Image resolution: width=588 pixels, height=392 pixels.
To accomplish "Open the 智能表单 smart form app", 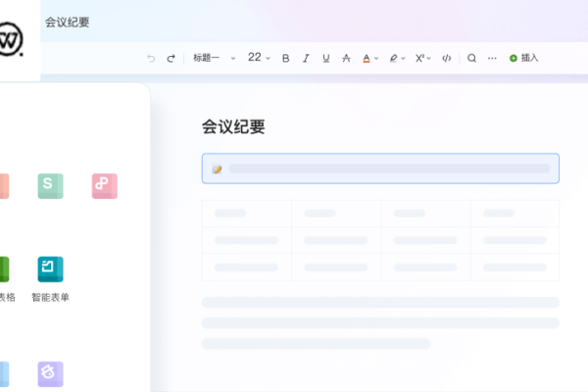I will tap(50, 269).
